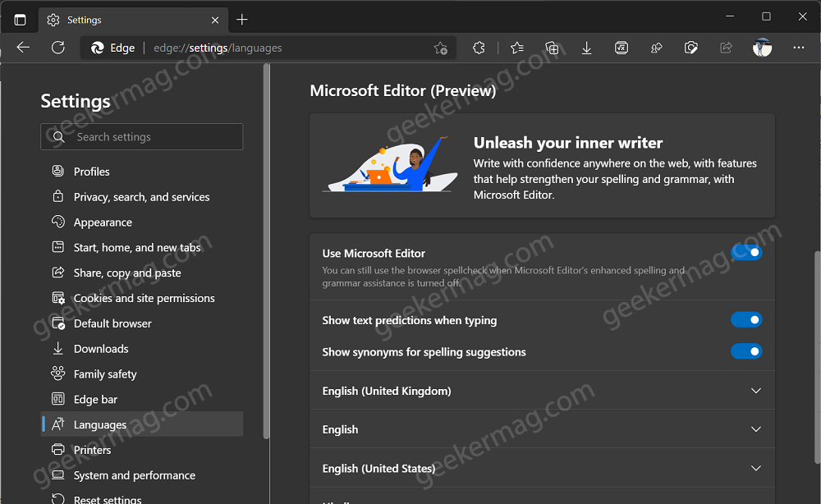Turn off Show synonyms for spelling suggestions
The width and height of the screenshot is (821, 504).
tap(746, 351)
